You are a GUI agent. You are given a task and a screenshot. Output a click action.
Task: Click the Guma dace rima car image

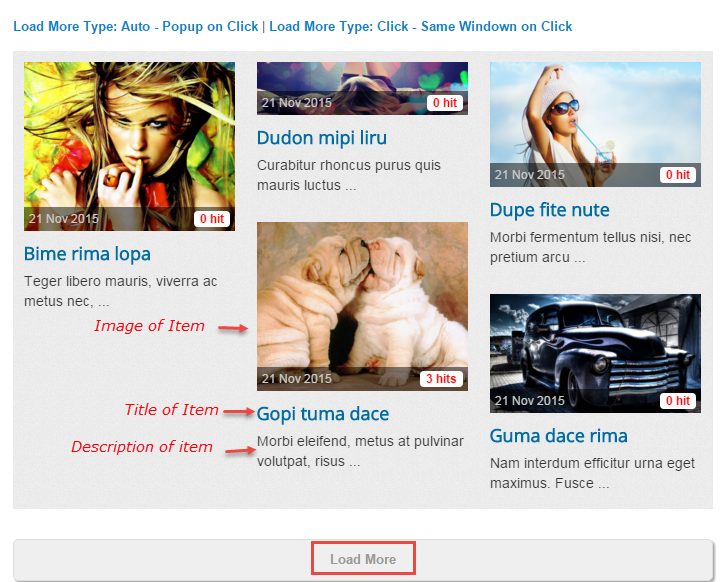tap(595, 353)
